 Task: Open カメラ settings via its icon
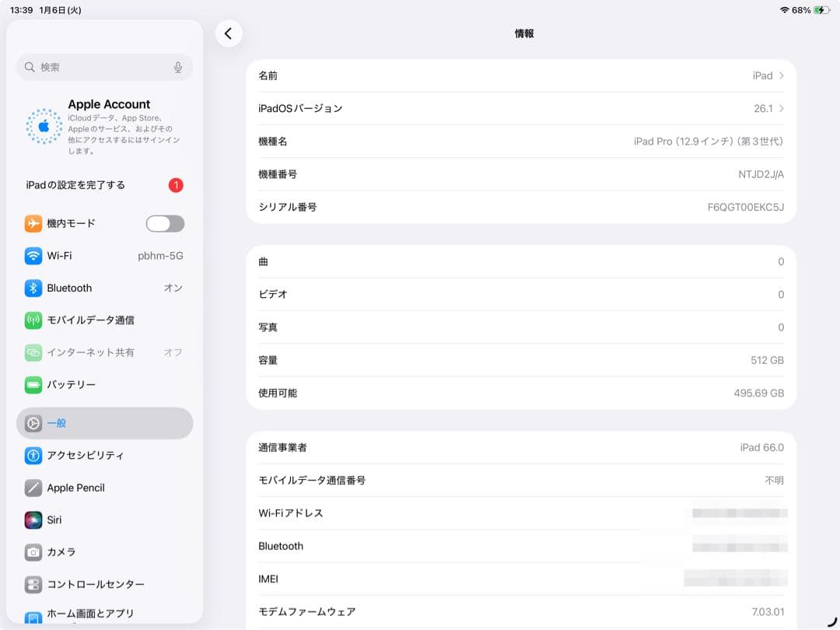pyautogui.click(x=33, y=552)
